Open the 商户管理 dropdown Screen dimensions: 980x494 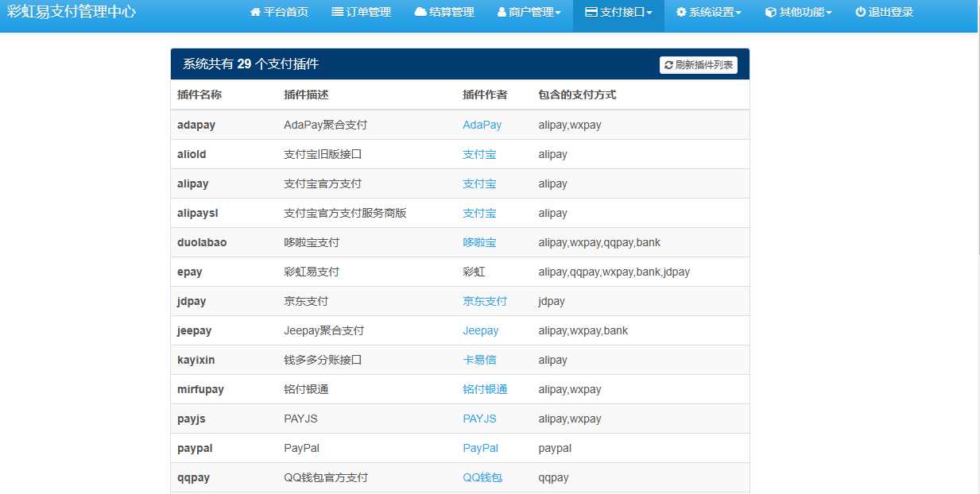[x=529, y=12]
